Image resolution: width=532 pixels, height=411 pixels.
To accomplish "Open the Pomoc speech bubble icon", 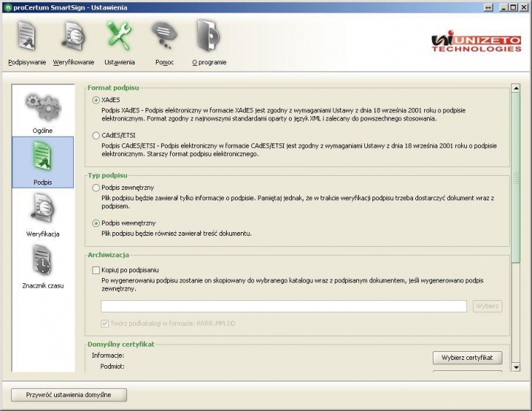I will tap(165, 36).
